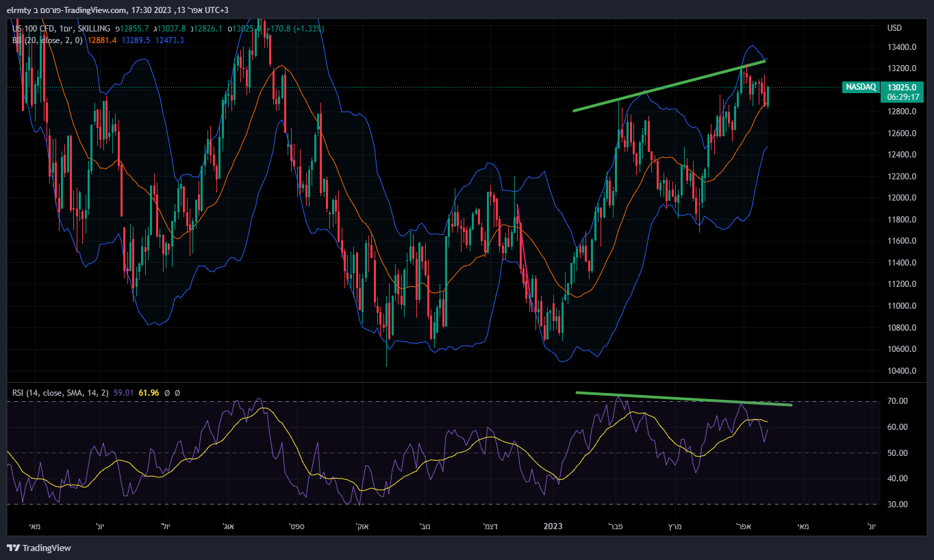Open the RSI (14, close, SMA, 14, 2) legend
The width and height of the screenshot is (934, 560).
pos(60,393)
